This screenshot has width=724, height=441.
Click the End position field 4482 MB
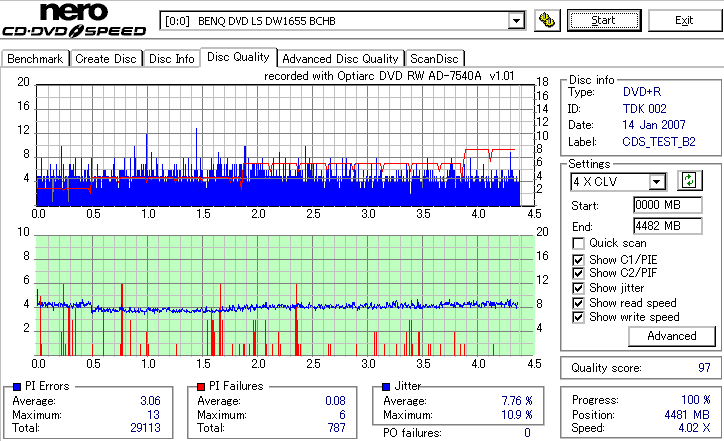click(x=668, y=226)
